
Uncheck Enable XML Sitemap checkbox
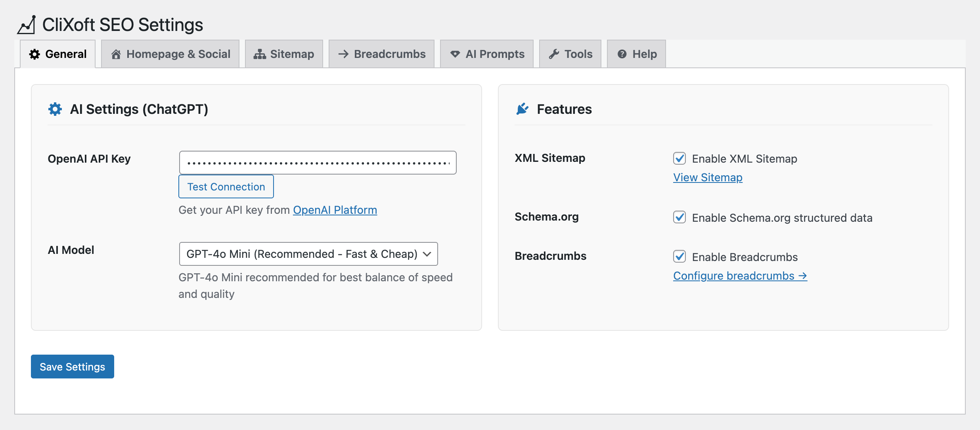pos(679,158)
